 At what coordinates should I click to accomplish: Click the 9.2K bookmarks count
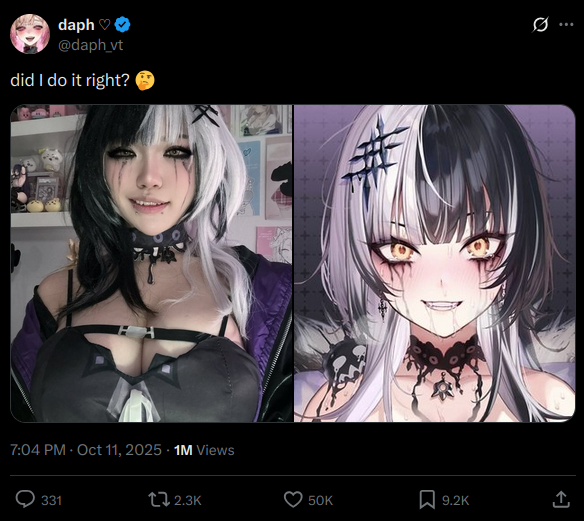455,500
